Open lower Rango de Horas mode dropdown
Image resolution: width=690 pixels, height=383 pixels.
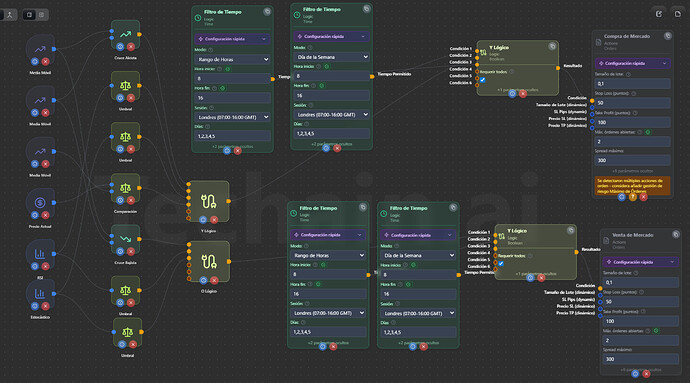328,255
